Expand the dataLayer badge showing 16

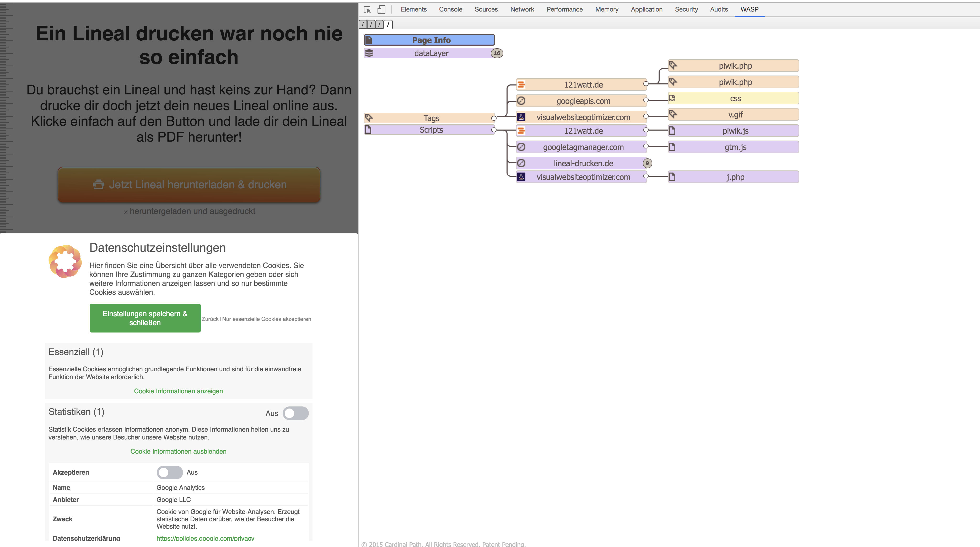click(497, 53)
